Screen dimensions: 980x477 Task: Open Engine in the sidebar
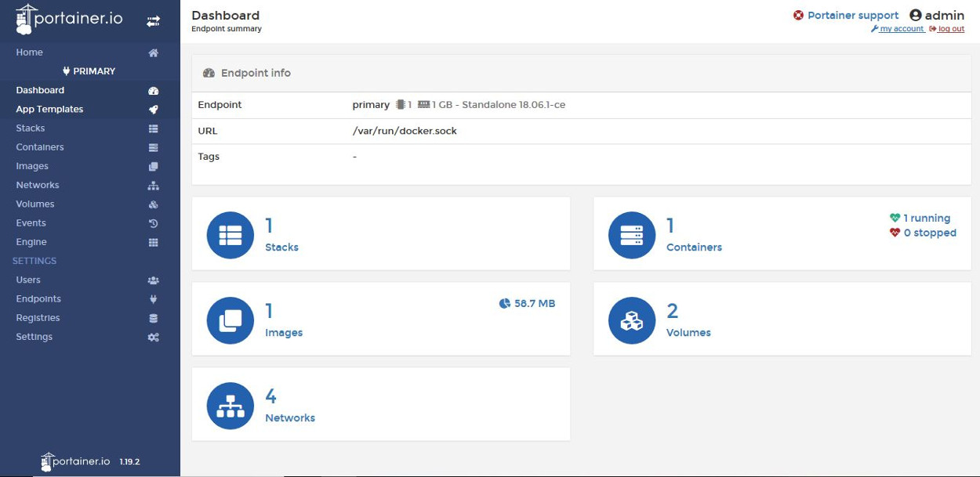[x=31, y=242]
